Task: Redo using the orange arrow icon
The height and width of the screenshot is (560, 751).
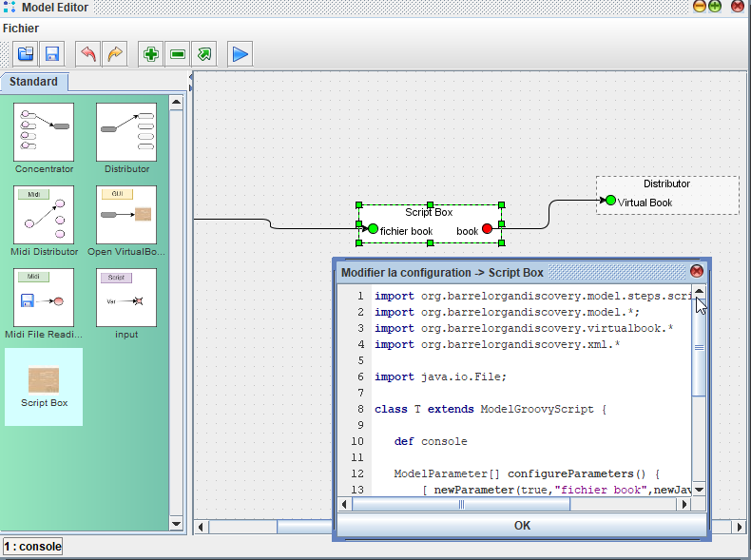Action: click(x=114, y=54)
